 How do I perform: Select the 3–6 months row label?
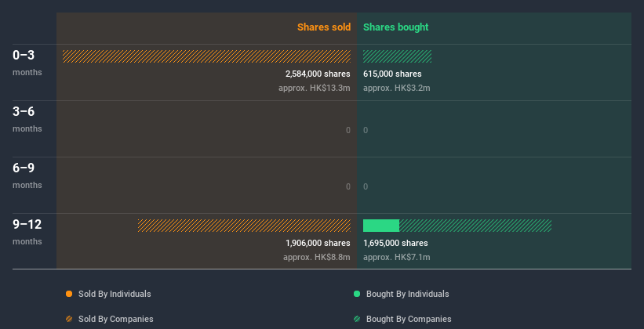tap(27, 119)
